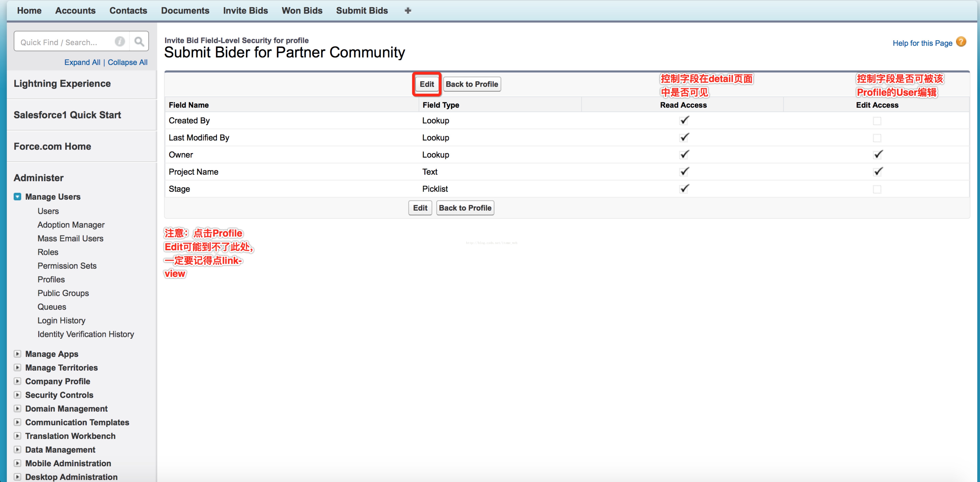
Task: Open Adoption Manager in the sidebar
Action: 71,225
